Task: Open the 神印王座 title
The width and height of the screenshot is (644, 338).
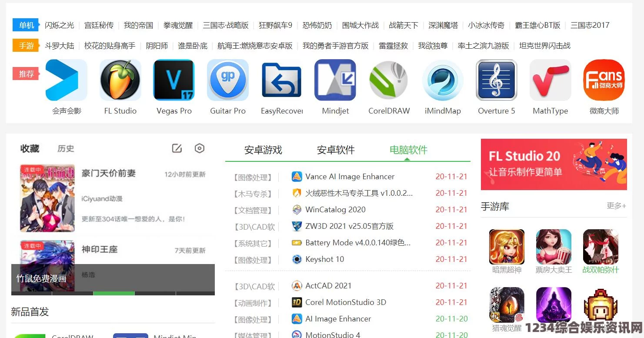Action: (100, 249)
